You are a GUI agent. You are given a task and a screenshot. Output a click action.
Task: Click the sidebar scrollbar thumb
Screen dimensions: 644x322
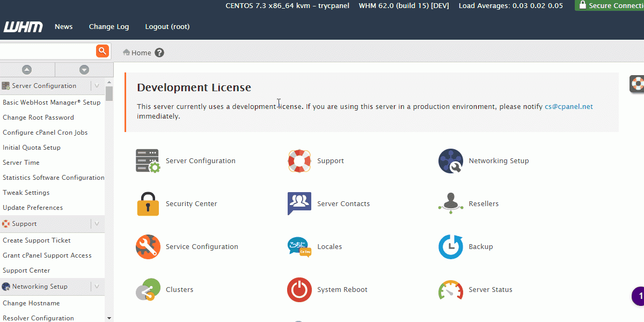pos(109,94)
